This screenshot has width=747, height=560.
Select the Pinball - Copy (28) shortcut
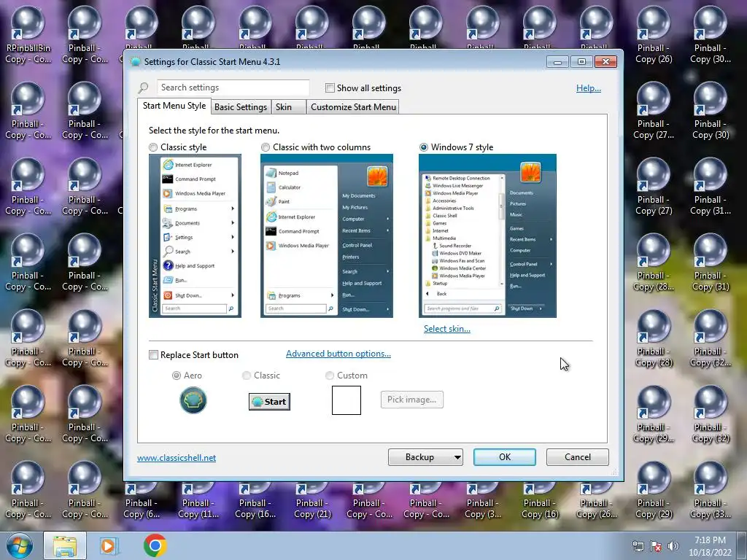tap(654, 338)
